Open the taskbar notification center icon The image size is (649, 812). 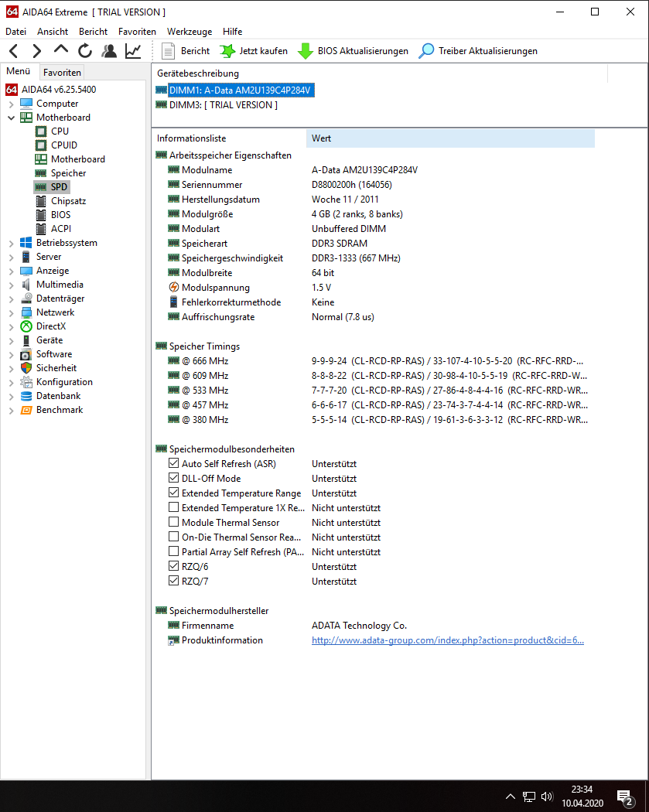[x=626, y=797]
